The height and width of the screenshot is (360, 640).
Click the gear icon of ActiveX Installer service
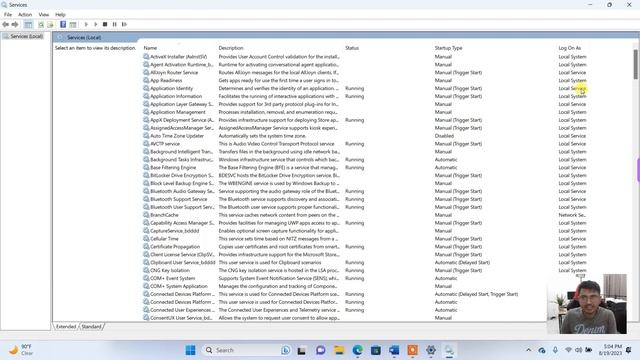(x=146, y=57)
